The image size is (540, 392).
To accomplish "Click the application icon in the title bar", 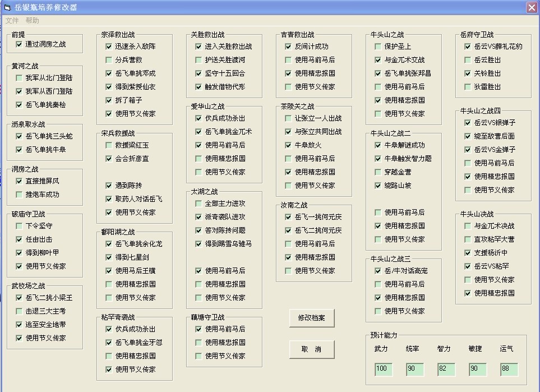I will 7,7.
